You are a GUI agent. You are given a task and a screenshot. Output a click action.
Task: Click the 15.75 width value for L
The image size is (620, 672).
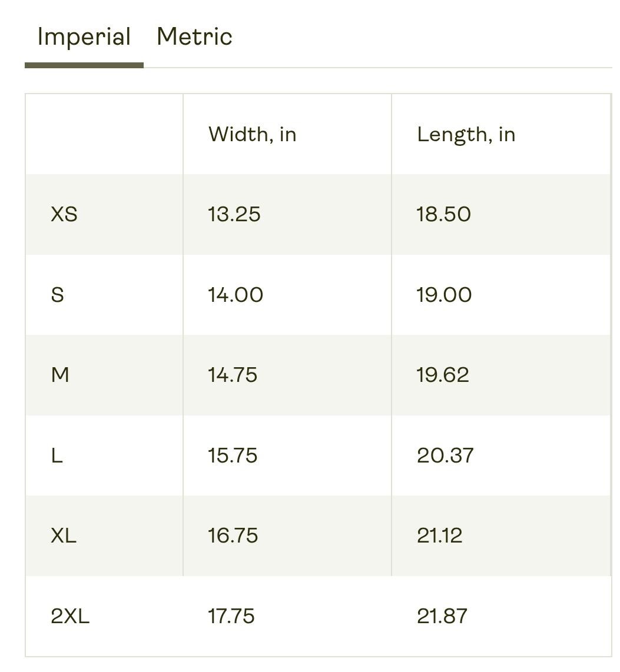click(x=233, y=455)
